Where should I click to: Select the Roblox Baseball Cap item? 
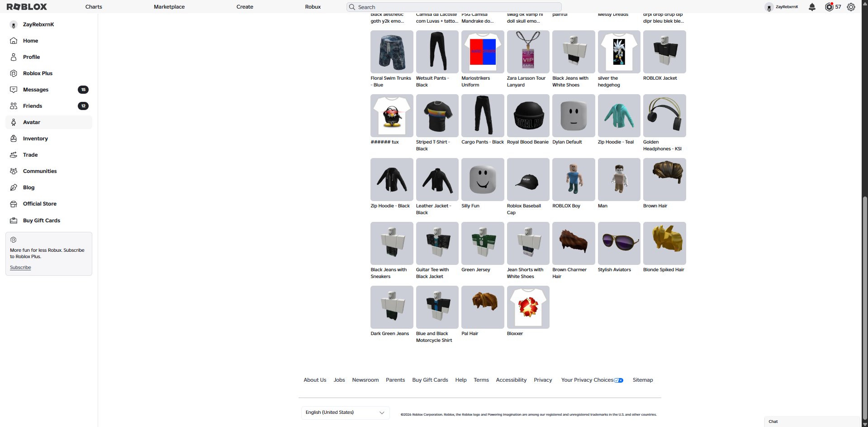click(528, 179)
